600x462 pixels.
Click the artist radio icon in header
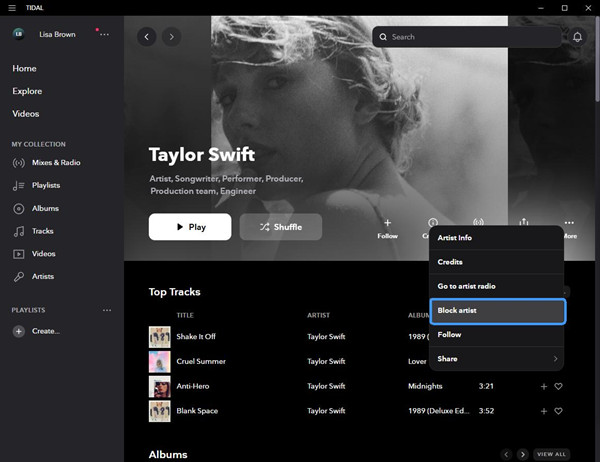click(478, 222)
